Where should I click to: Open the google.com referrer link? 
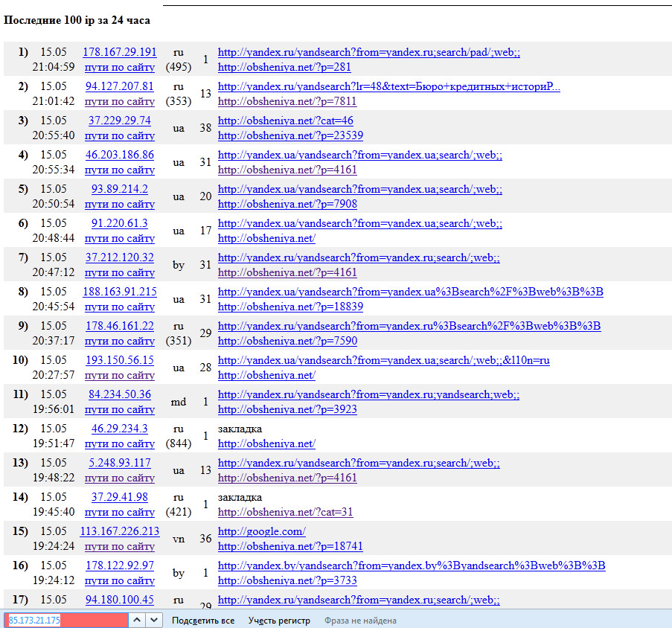click(261, 532)
